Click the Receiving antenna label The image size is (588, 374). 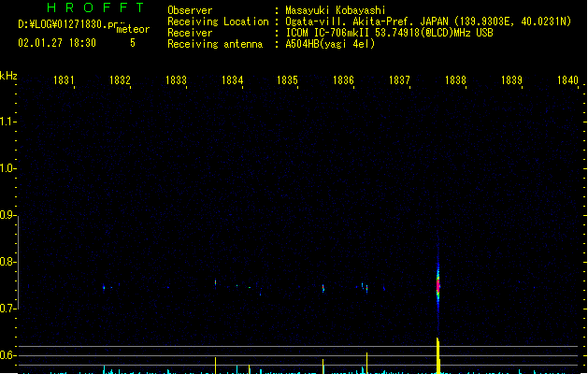coord(215,44)
